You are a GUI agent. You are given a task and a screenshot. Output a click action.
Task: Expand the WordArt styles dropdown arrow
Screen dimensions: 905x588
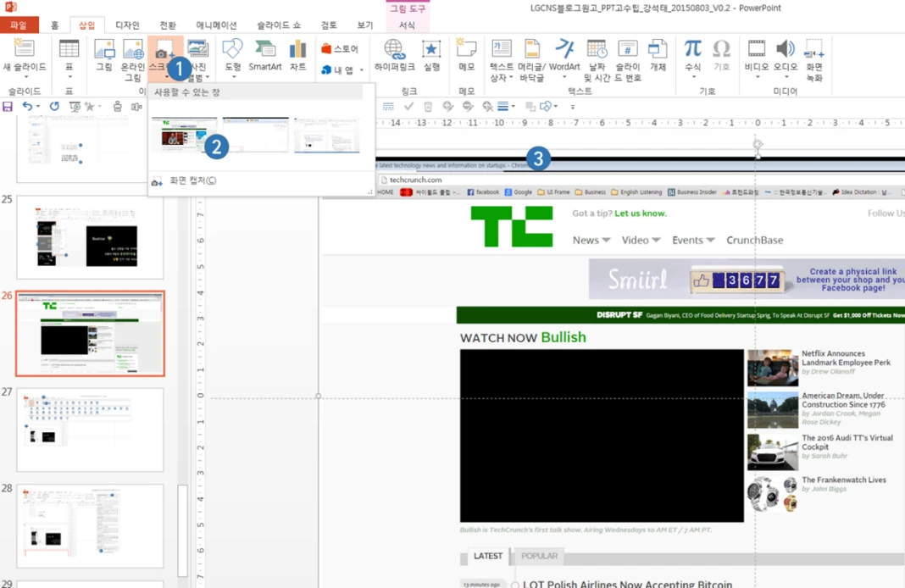(x=564, y=76)
